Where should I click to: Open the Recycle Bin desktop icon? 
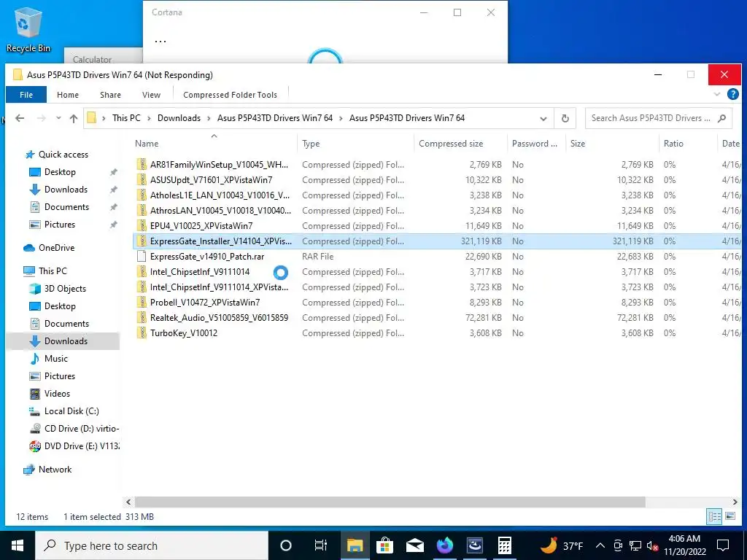point(28,29)
